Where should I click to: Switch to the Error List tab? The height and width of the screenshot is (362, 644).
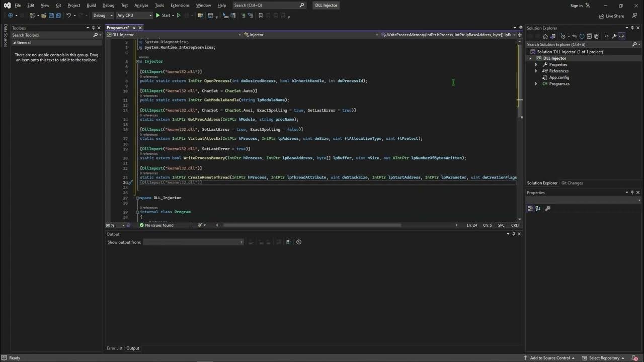tap(114, 348)
